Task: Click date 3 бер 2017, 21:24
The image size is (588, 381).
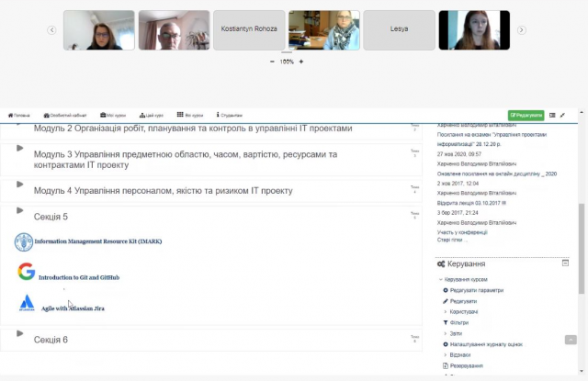Action: 458,212
